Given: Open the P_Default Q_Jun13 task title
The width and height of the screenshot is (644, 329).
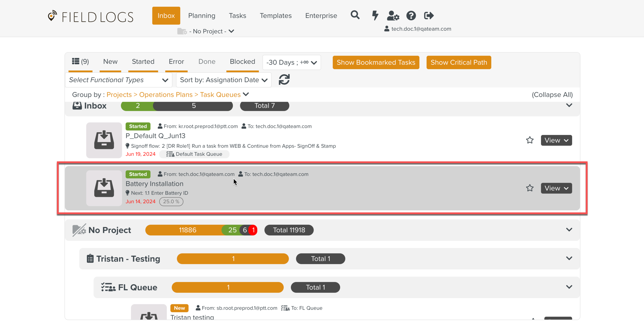Looking at the screenshot, I should 155,136.
